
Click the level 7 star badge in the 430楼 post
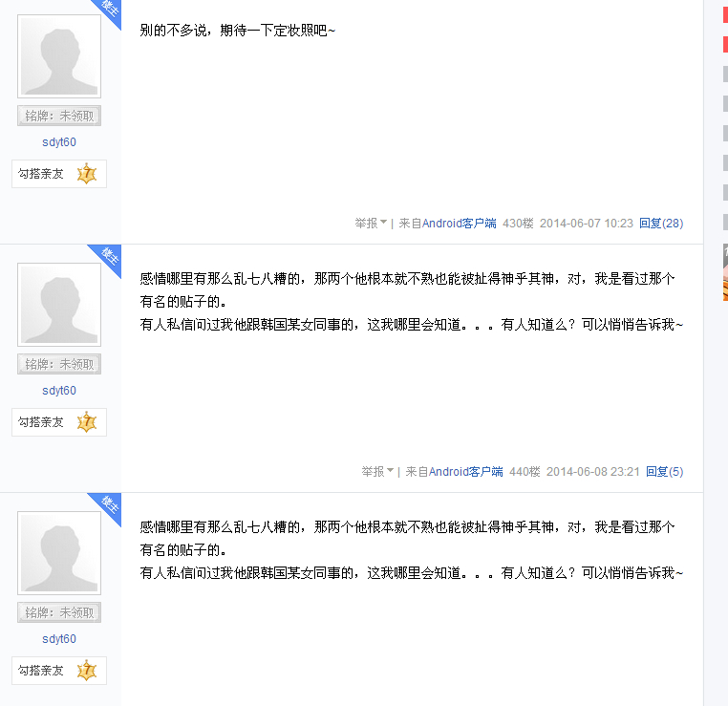pyautogui.click(x=87, y=174)
